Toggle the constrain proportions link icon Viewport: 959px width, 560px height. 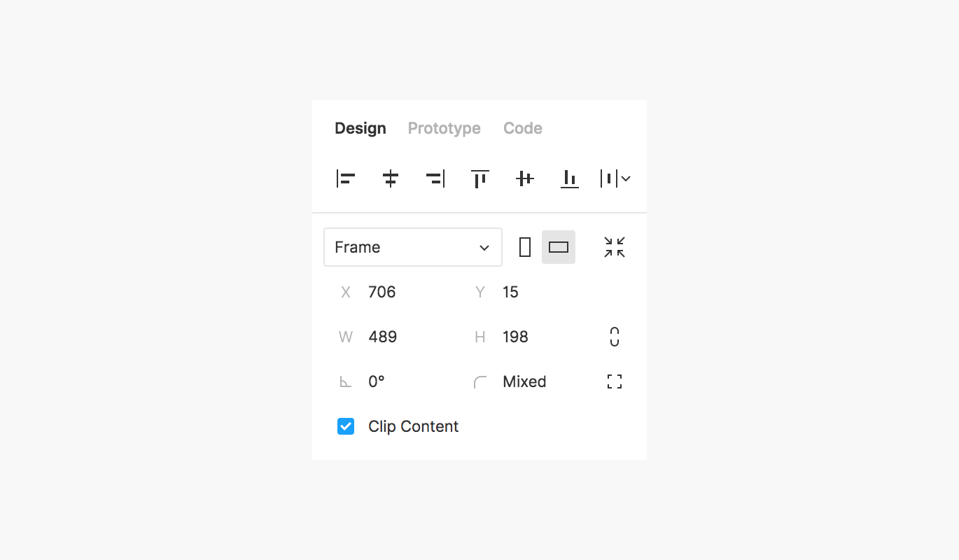(615, 337)
